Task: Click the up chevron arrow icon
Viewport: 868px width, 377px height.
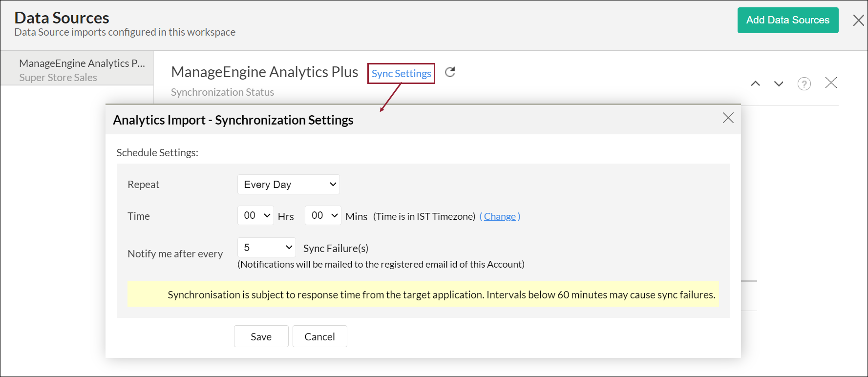Action: (755, 84)
